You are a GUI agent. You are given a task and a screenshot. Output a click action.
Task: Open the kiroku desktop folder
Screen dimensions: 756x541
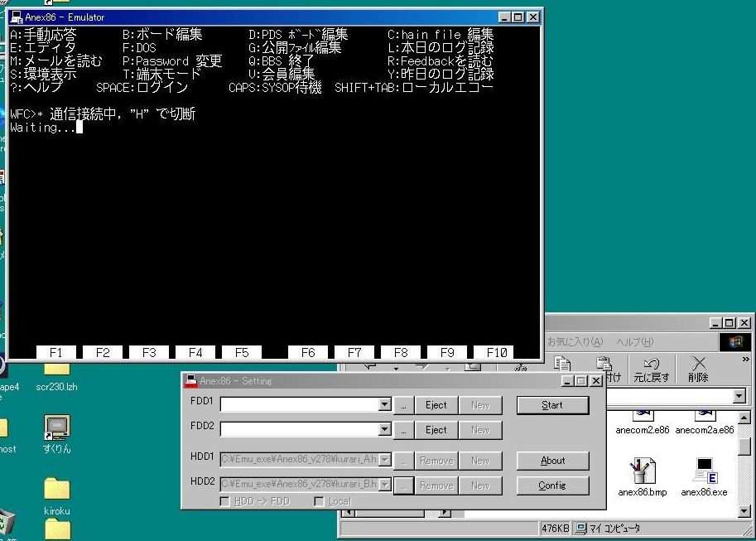click(57, 495)
